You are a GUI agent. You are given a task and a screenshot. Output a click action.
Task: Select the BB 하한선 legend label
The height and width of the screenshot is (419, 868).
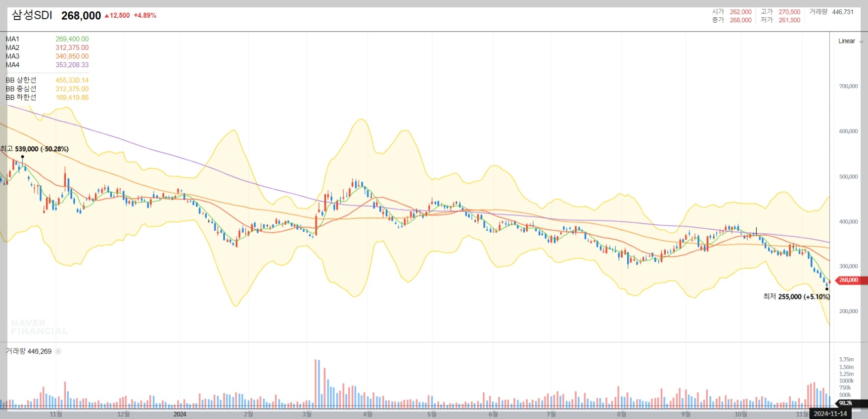(21, 97)
